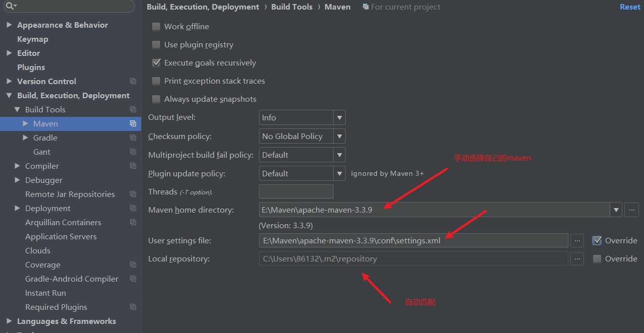This screenshot has height=333, width=644.
Task: Click project-level icon next to Coverage
Action: tap(133, 264)
